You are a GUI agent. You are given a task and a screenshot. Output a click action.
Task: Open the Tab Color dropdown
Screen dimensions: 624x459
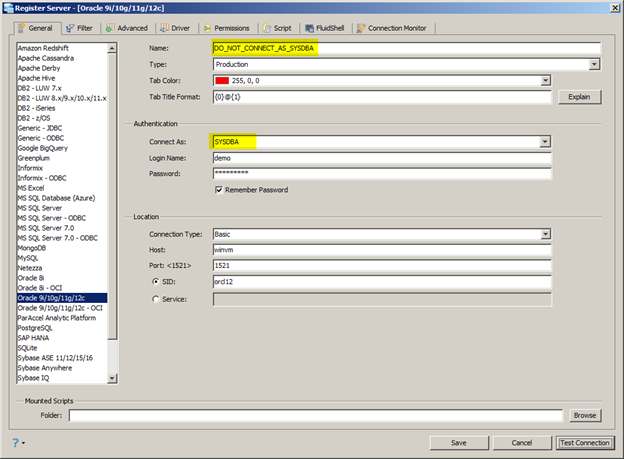545,80
